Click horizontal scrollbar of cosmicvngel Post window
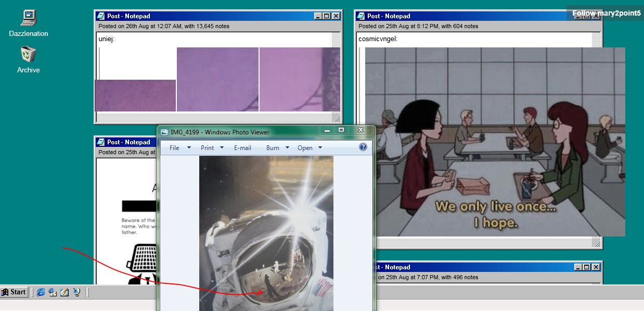The width and height of the screenshot is (644, 311). pyautogui.click(x=475, y=243)
